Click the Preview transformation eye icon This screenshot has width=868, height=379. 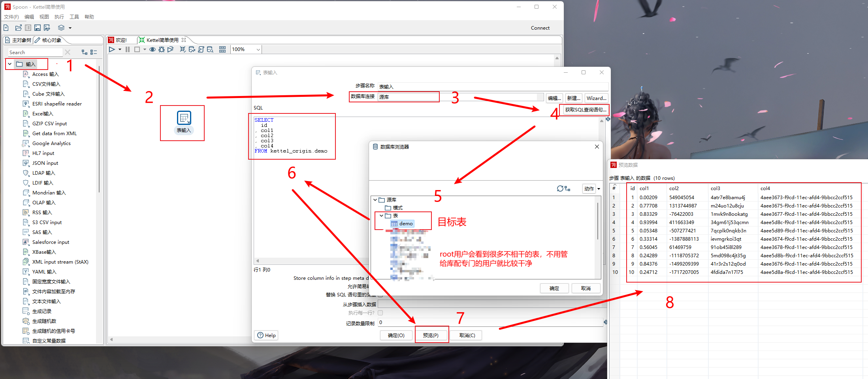pyautogui.click(x=152, y=49)
